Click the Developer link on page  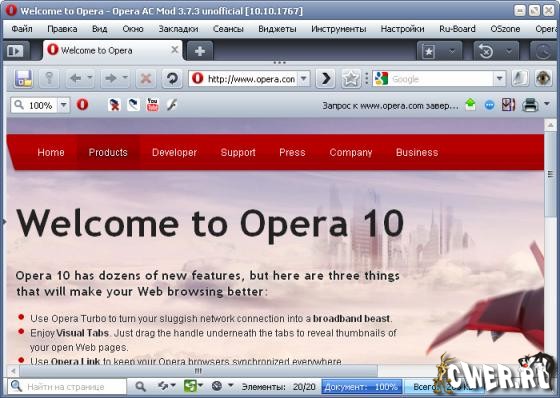click(x=174, y=153)
